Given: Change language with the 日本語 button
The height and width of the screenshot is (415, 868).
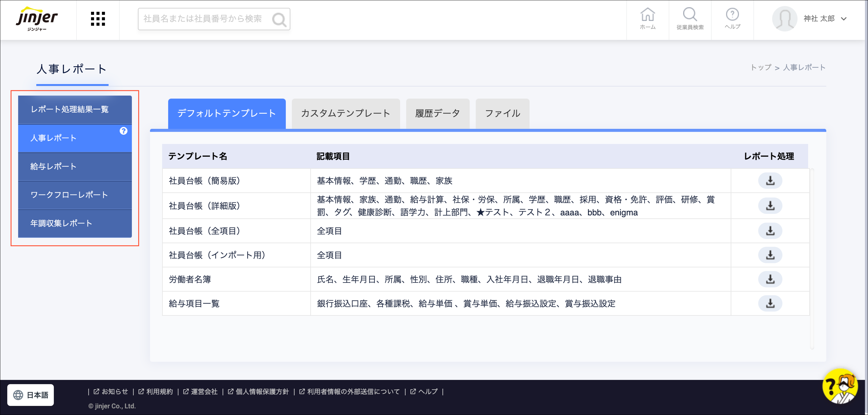Looking at the screenshot, I should 31,395.
